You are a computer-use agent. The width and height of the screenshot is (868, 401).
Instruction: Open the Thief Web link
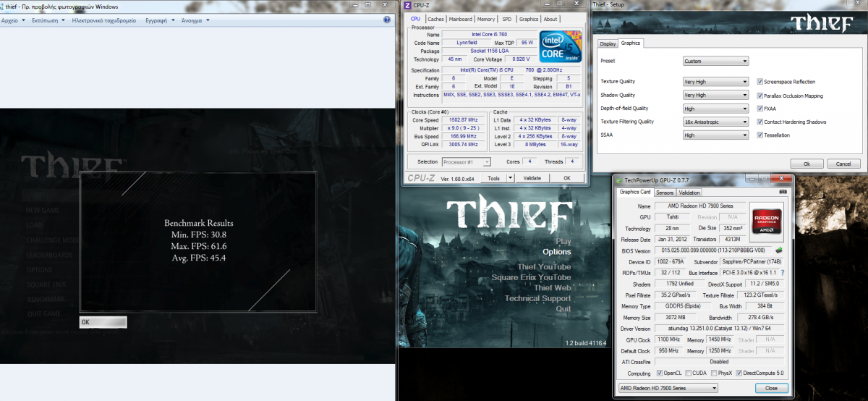tap(552, 287)
